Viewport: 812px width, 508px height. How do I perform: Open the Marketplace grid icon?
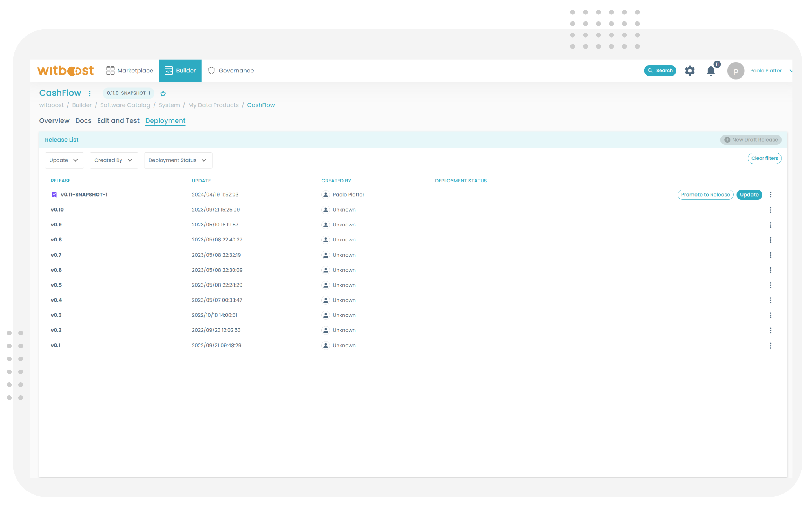coord(110,71)
